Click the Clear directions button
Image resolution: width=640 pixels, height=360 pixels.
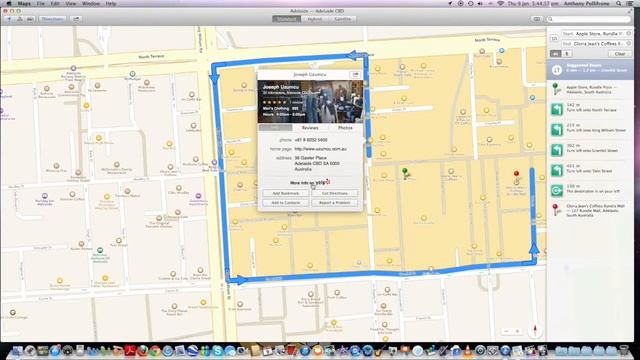point(620,54)
